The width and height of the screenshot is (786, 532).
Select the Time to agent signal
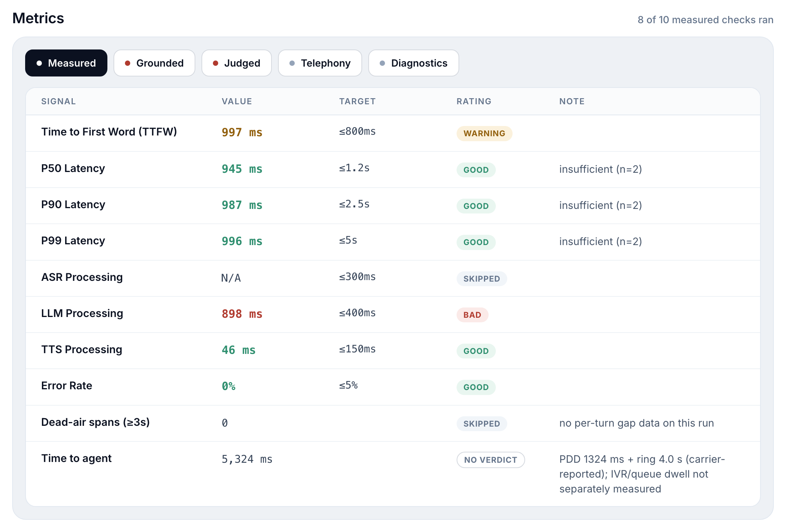pyautogui.click(x=76, y=458)
